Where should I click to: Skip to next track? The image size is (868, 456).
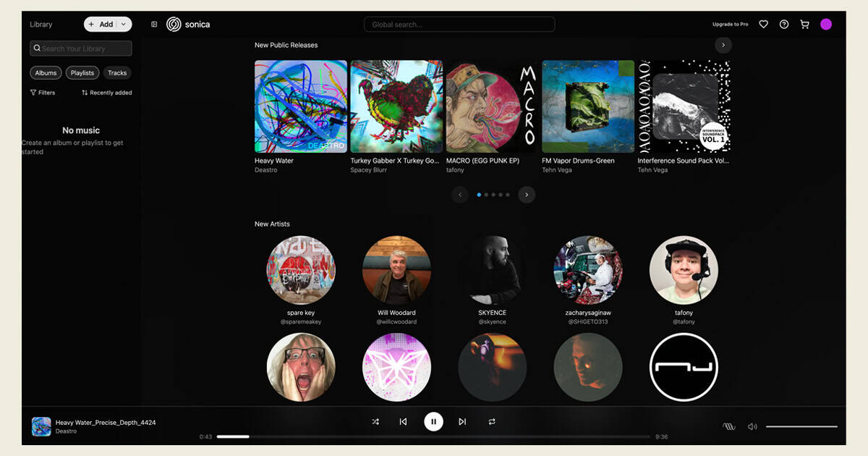(462, 421)
